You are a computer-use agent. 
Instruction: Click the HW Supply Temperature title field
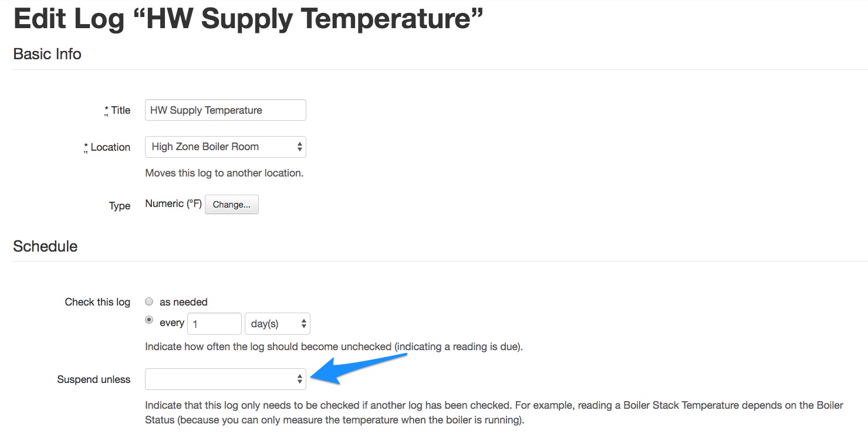pyautogui.click(x=225, y=110)
